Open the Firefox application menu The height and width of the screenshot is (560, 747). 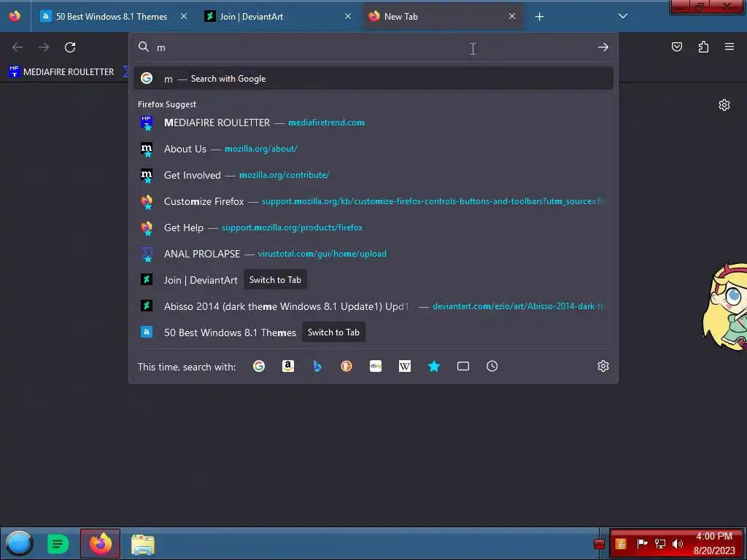click(729, 47)
